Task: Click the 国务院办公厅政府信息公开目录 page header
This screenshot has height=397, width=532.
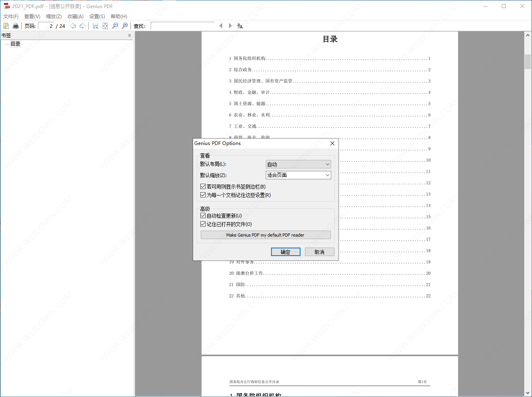Action: point(254,382)
